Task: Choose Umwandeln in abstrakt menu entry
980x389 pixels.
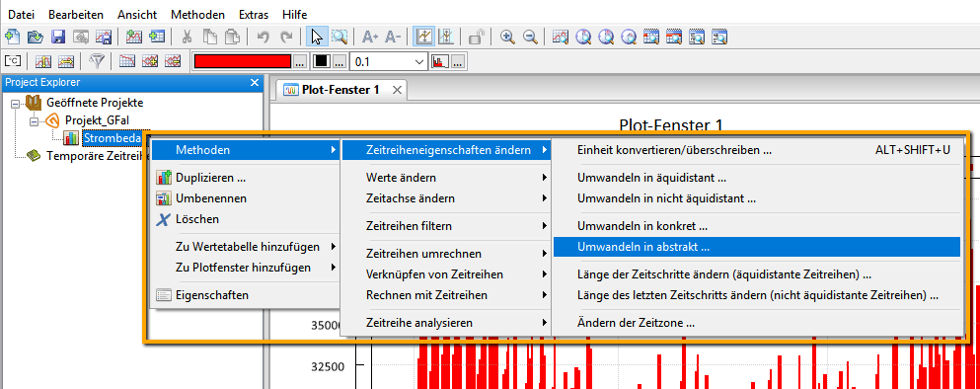Action: point(757,247)
